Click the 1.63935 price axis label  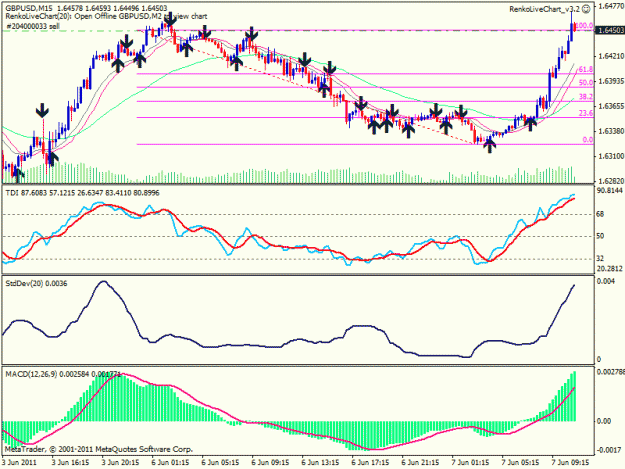609,81
